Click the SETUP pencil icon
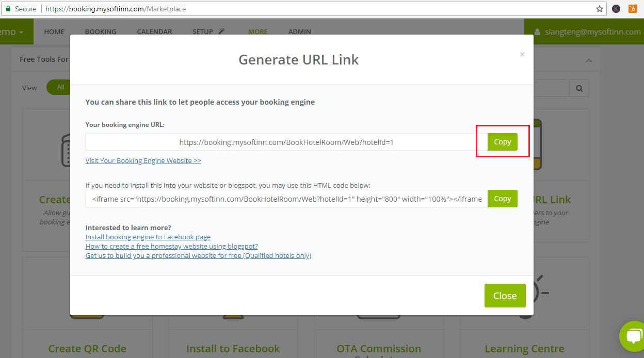This screenshot has width=644, height=358. click(222, 31)
